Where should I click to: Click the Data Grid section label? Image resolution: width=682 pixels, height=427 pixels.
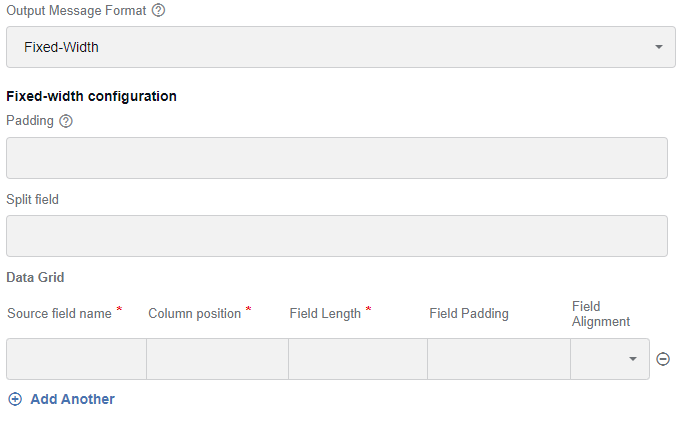click(35, 277)
